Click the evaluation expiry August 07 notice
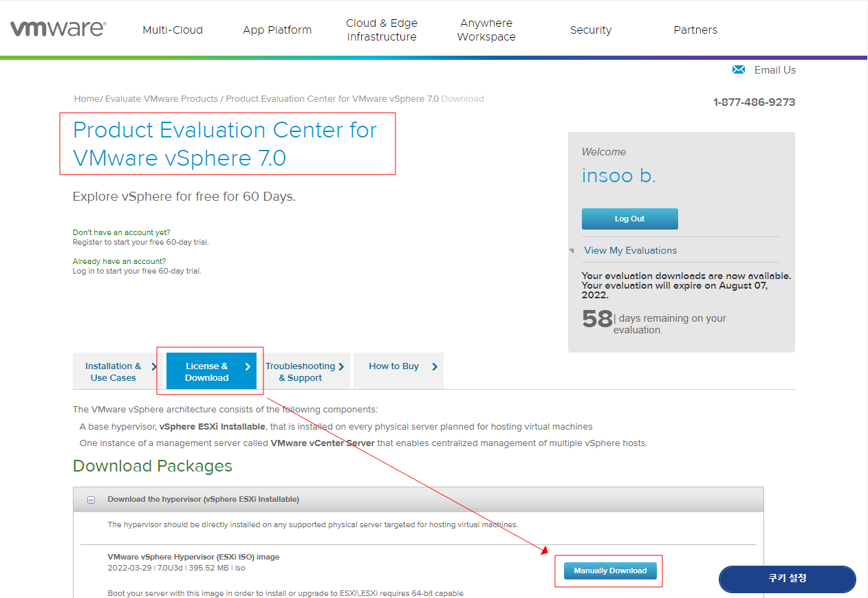 pos(686,285)
